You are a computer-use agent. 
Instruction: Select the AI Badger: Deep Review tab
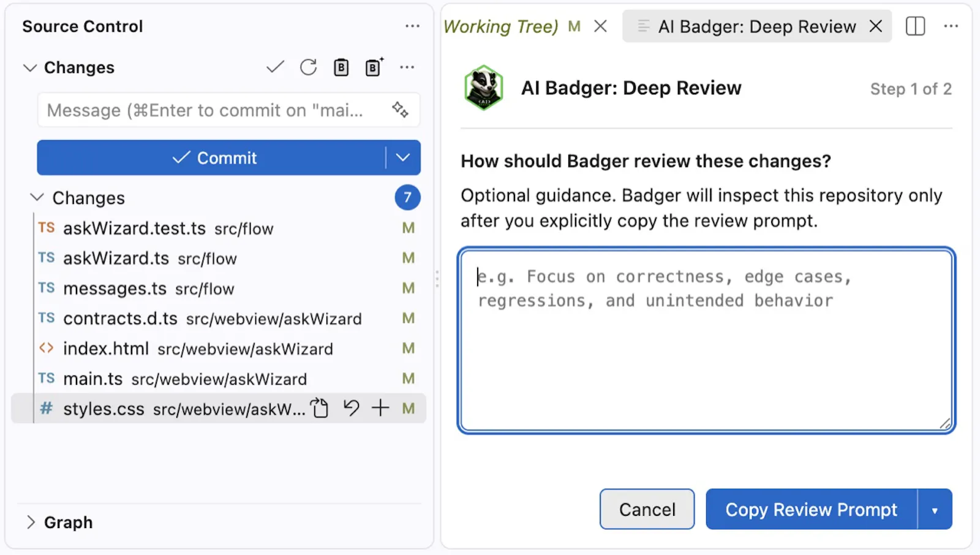(757, 26)
